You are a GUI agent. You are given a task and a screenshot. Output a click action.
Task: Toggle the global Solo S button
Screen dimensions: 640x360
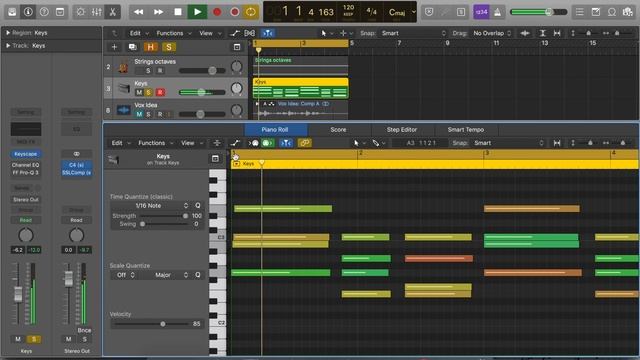169,47
